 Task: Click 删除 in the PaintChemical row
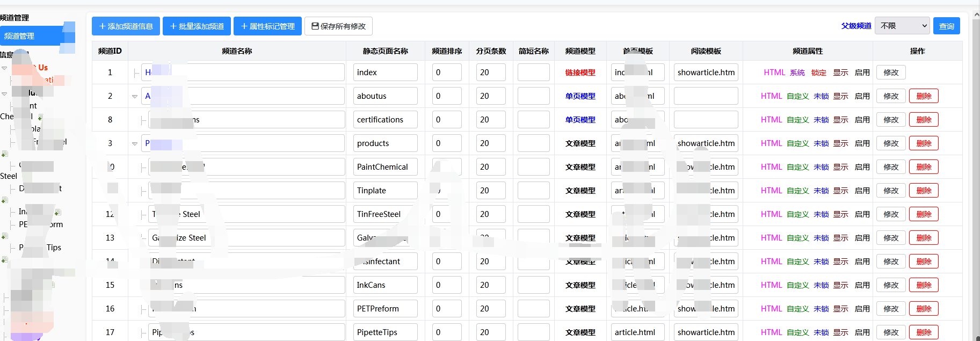924,167
